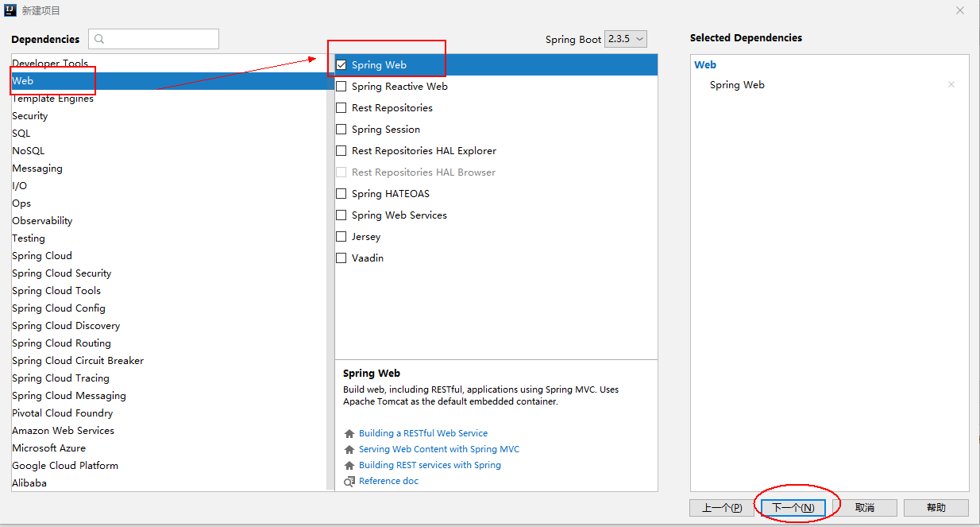Select Spring Cloud Routing category
Viewport: 980px width, 527px height.
(x=168, y=343)
